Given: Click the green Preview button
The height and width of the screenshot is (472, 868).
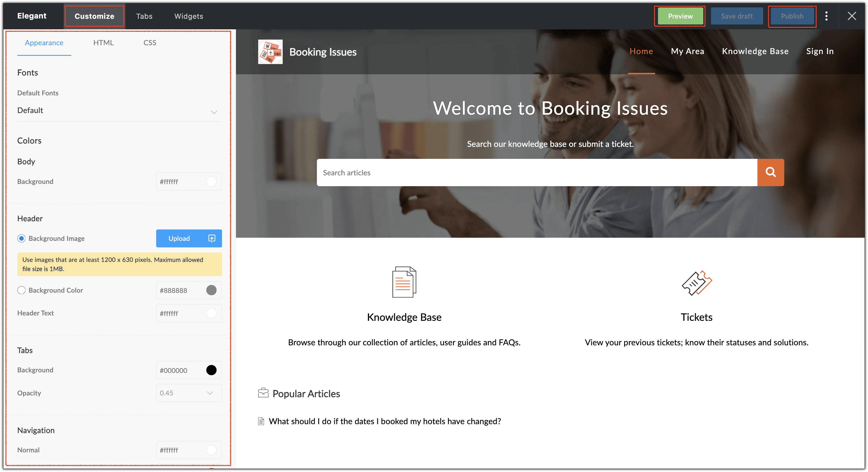Looking at the screenshot, I should [680, 16].
